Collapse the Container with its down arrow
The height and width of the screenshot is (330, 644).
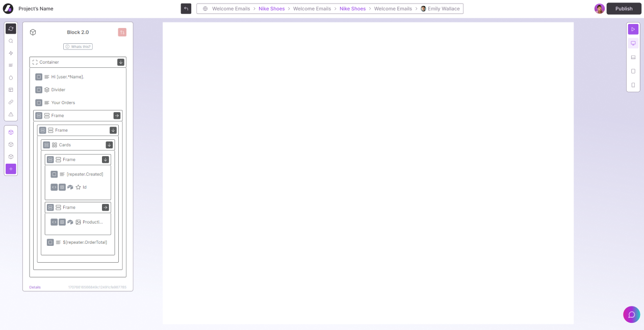[x=121, y=62]
